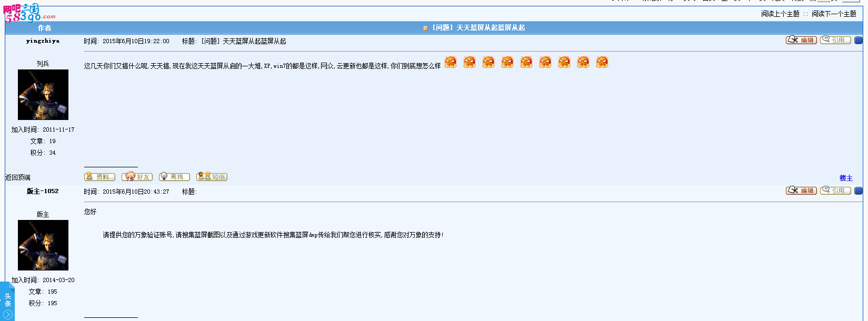The width and height of the screenshot is (868, 321).
Task: Open the 58390.com site logo
Action: 28,13
